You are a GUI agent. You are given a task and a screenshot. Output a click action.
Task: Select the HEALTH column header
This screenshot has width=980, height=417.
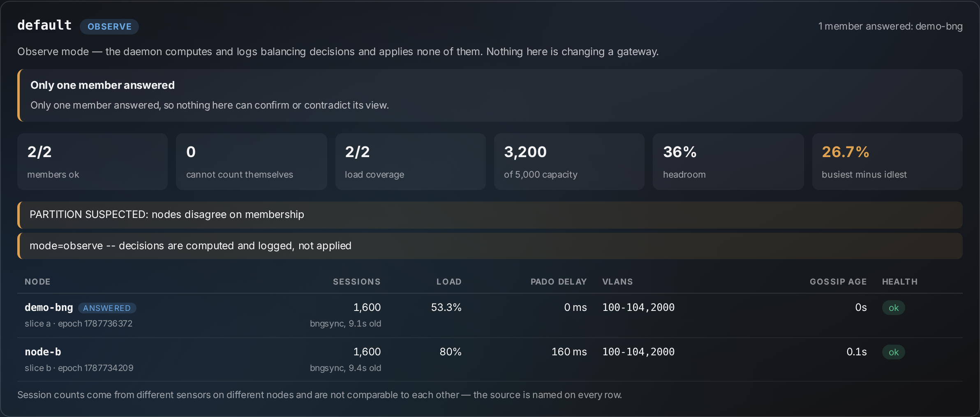pos(900,282)
